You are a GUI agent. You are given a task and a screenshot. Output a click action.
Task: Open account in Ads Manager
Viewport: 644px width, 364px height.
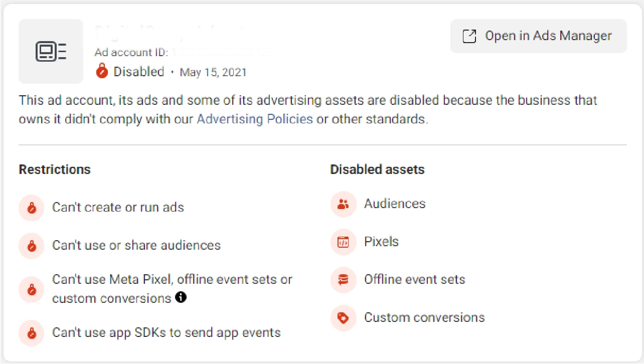538,36
